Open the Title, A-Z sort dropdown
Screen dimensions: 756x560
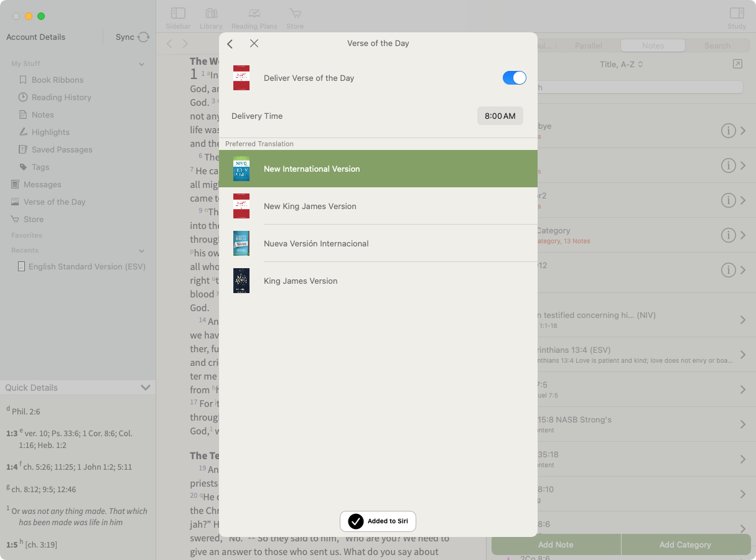click(x=621, y=64)
